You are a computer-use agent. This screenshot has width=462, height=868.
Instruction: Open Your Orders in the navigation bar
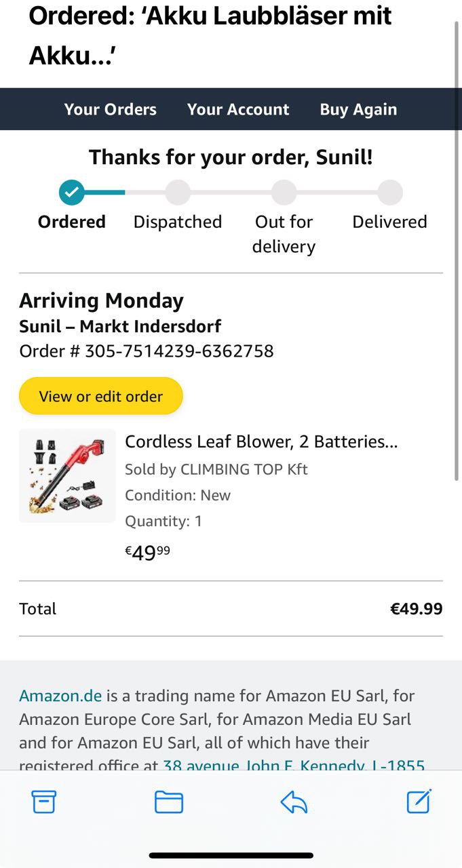point(111,109)
